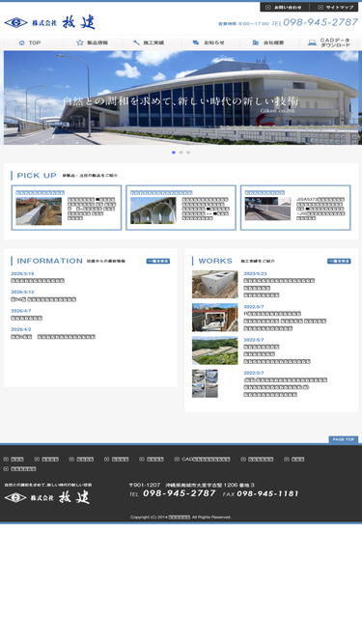
Task: Open the bridge thumbnail in PICK UP
Action: pos(153,210)
